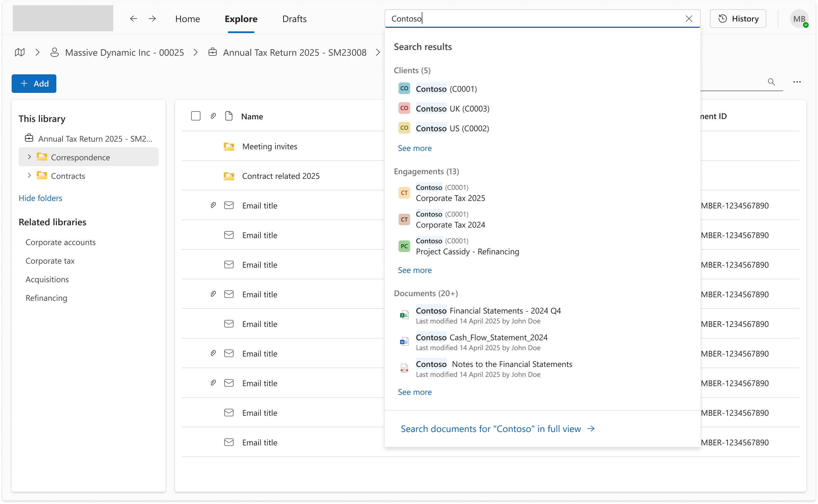Clear the Contoso search text
Viewport: 818px width, 504px height.
click(689, 19)
